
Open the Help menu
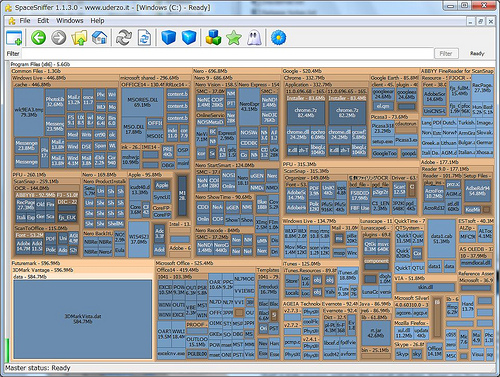[x=97, y=21]
